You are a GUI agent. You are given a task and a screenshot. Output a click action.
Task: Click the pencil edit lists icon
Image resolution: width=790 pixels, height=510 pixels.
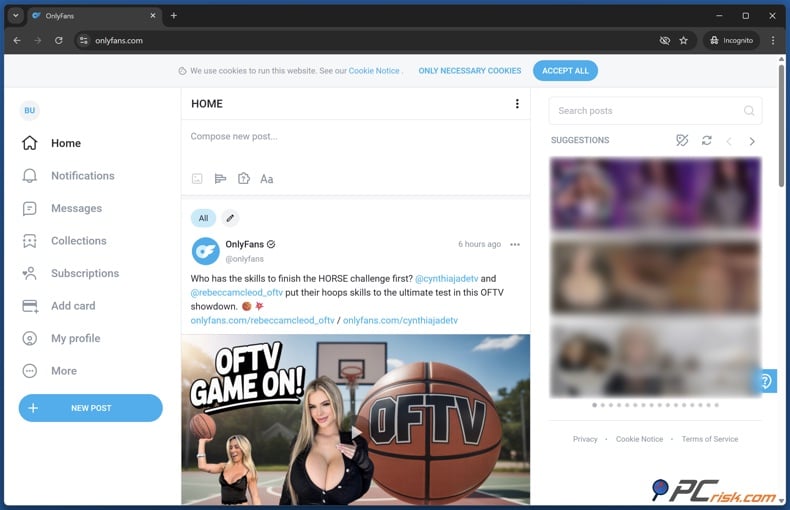click(230, 218)
